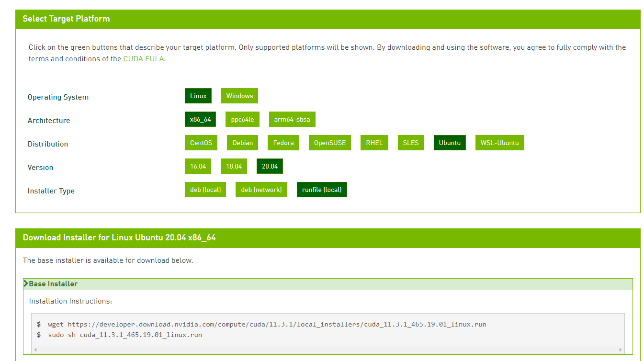
Task: Select version 16.04
Action: [198, 166]
